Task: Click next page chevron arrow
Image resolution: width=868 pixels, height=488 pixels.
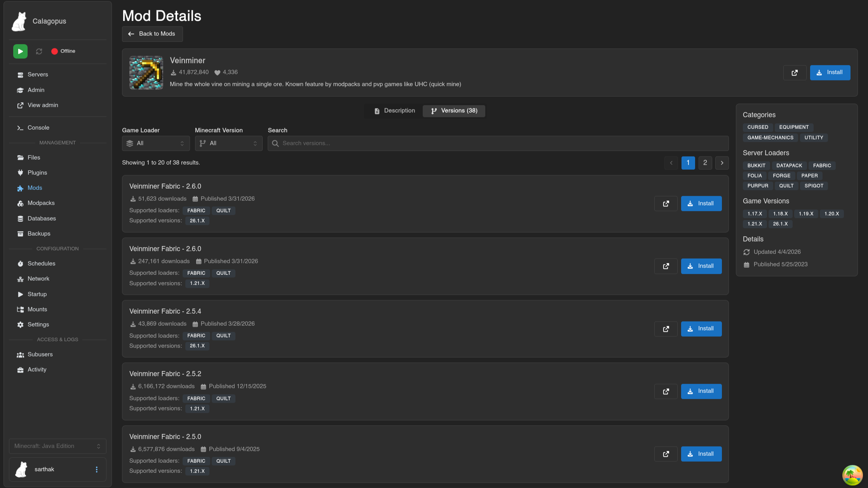Action: pos(722,163)
